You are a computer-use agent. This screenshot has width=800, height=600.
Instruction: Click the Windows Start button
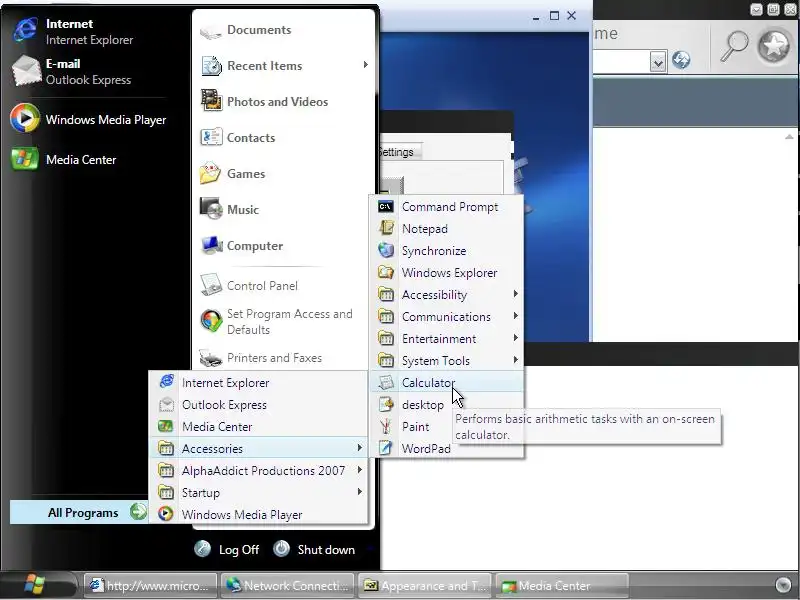pos(35,584)
